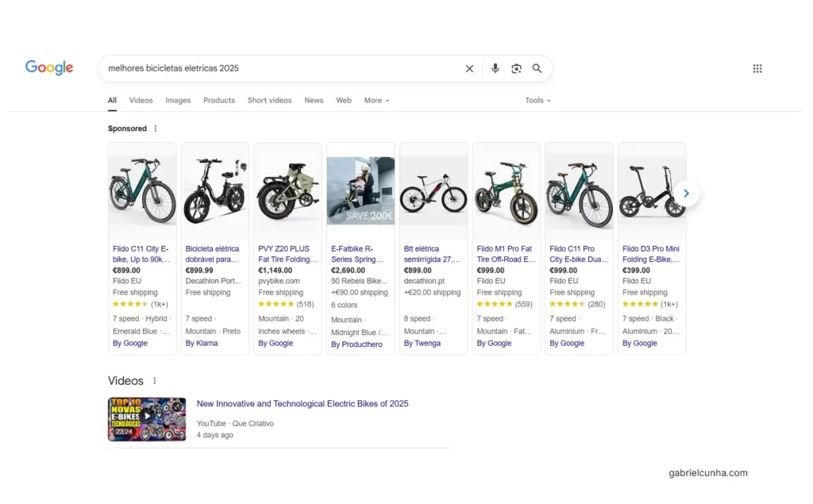
Task: Open the Sponsored section options menu
Action: (156, 129)
